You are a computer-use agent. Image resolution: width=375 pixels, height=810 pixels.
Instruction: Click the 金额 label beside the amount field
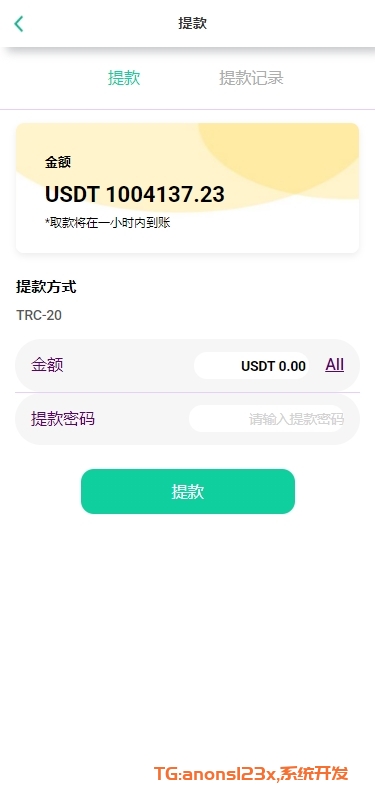click(x=47, y=365)
